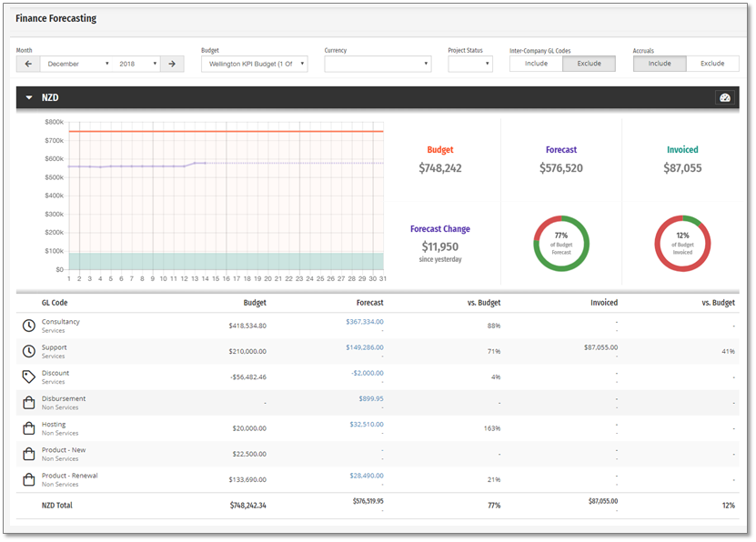Image resolution: width=756 pixels, height=542 pixels.
Task: Set Inter-Company GL Codes to Include
Action: pos(536,64)
